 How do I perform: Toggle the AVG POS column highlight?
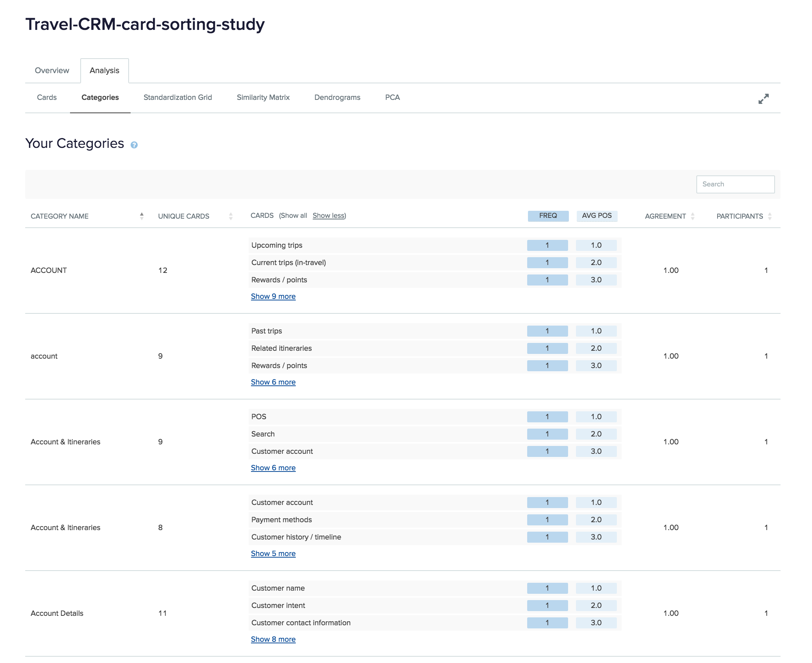[596, 216]
